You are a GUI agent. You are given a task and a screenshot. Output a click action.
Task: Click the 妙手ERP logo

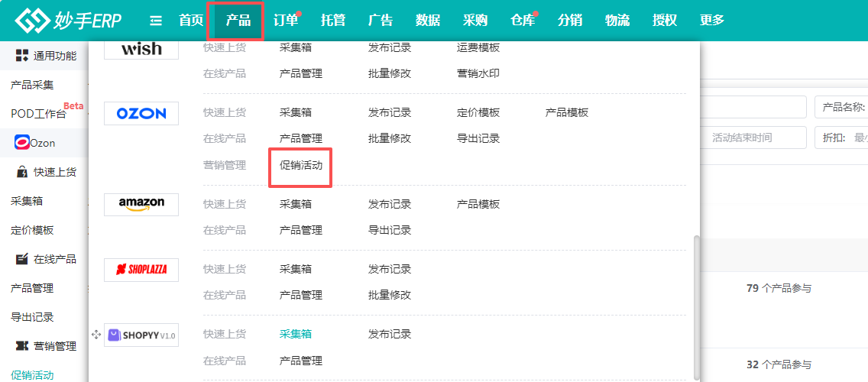point(68,21)
